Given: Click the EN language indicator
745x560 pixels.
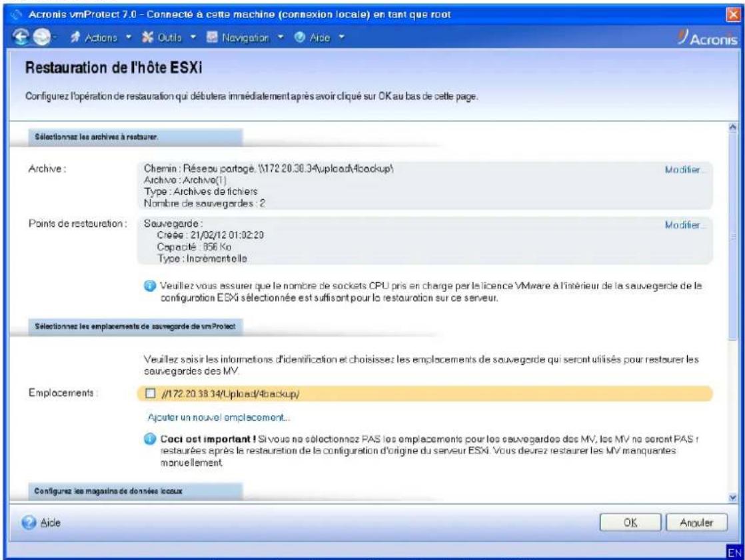Looking at the screenshot, I should point(734,553).
